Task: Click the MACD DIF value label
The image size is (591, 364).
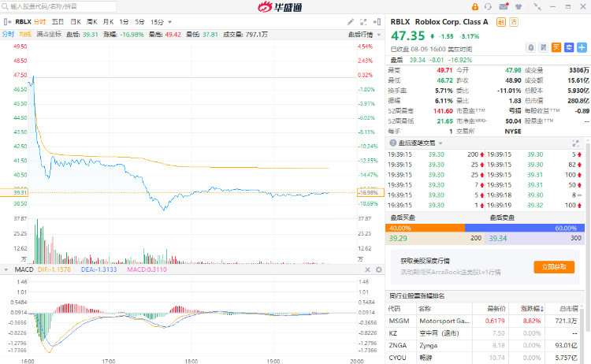Action: coord(54,269)
